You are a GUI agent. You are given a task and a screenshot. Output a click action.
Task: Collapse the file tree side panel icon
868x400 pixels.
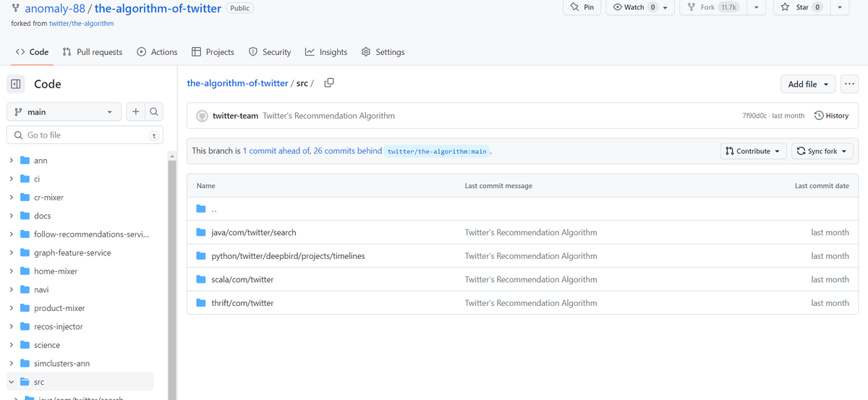[16, 84]
